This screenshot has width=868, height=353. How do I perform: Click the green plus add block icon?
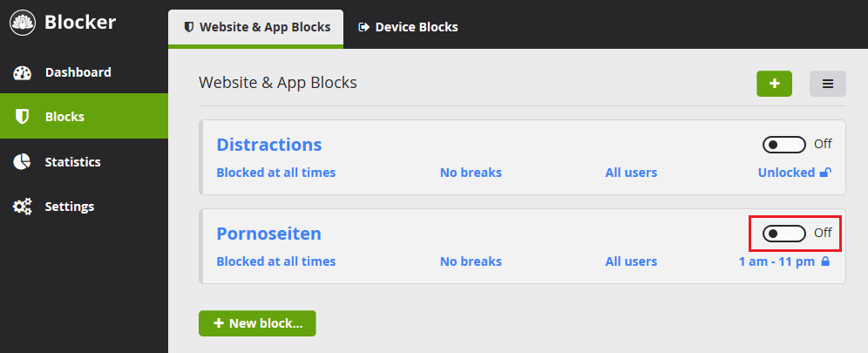(774, 84)
